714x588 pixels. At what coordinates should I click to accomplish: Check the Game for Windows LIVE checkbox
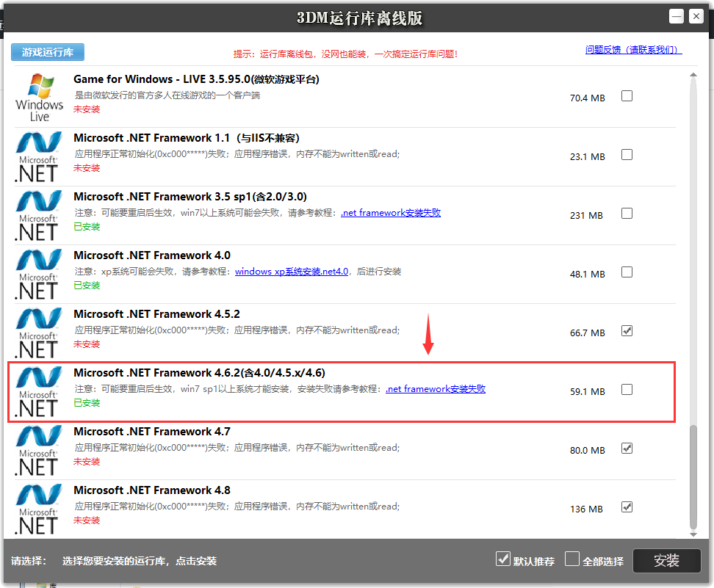click(x=627, y=96)
